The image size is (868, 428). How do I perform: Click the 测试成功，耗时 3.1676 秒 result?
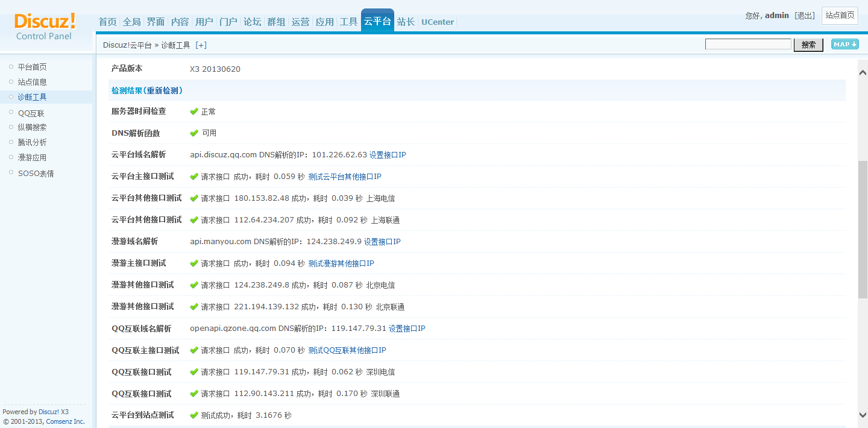(247, 415)
